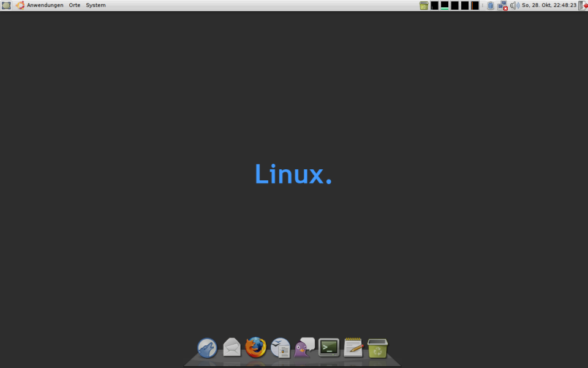Launch the text editor notepad icon
The width and height of the screenshot is (588, 368).
[353, 347]
